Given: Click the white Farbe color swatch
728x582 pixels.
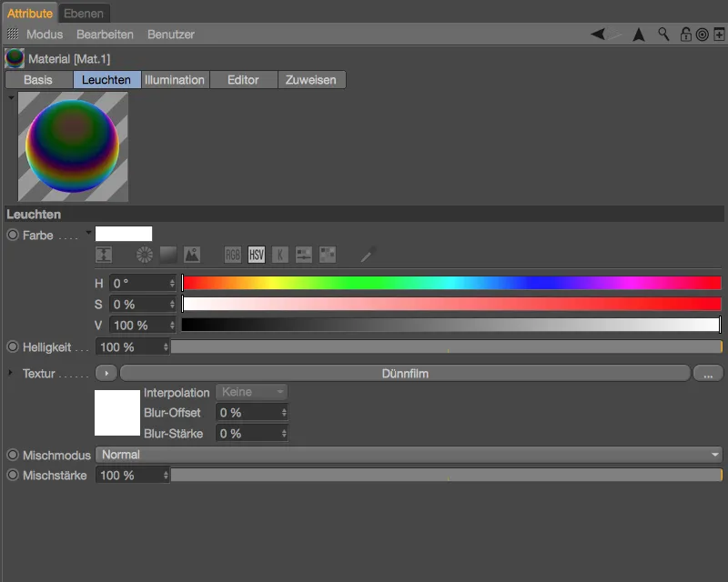Looking at the screenshot, I should pos(124,234).
